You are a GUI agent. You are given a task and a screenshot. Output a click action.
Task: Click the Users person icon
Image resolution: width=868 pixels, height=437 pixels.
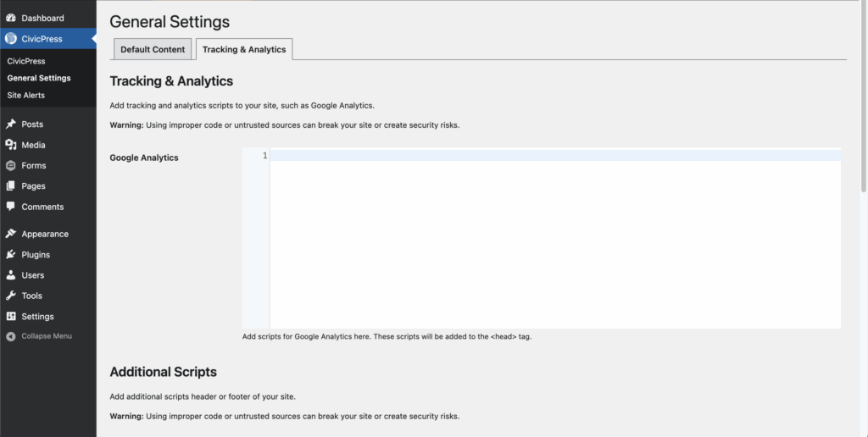coord(10,275)
